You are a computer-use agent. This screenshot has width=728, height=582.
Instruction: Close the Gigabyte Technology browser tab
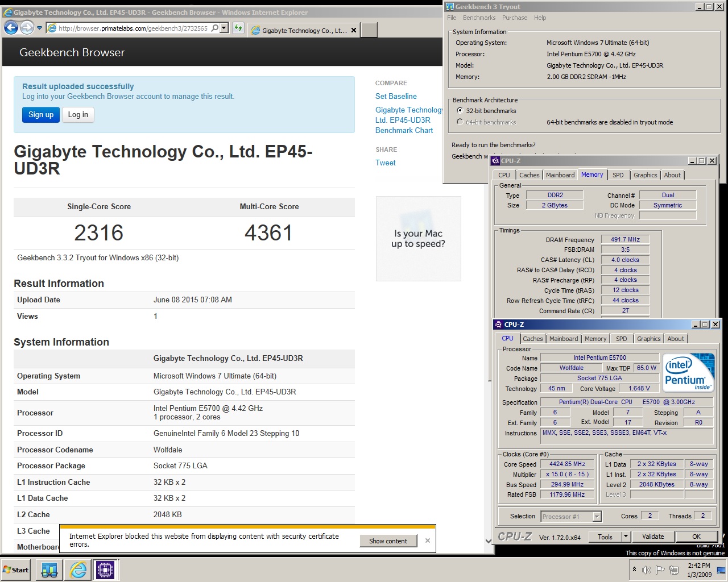[354, 31]
